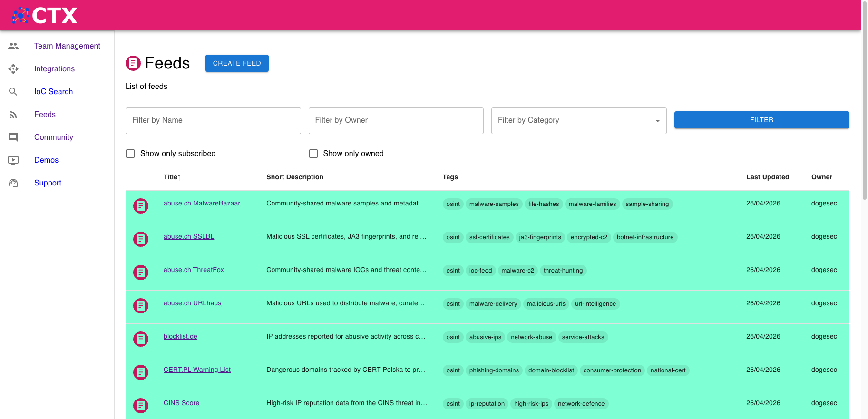Click the ioc-feed tag
The width and height of the screenshot is (868, 419).
(480, 271)
